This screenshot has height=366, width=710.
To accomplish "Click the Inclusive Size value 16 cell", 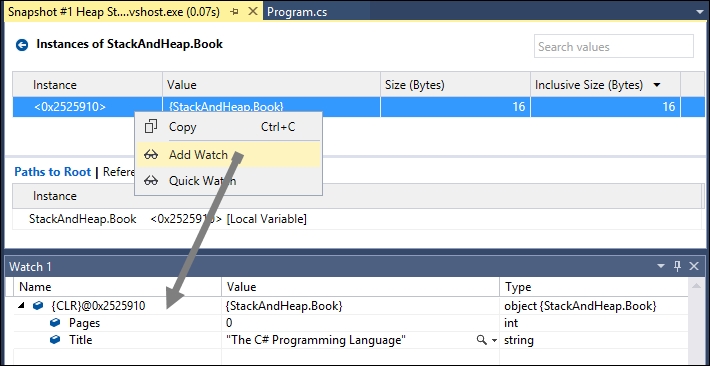I will click(605, 107).
